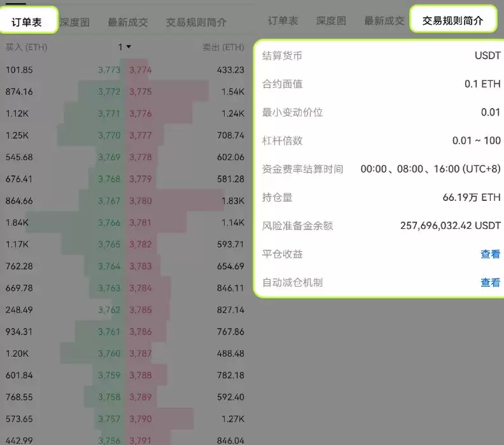Click the 杠杆倍数 value 0.01 ~ 100
The height and width of the screenshot is (445, 504).
(476, 140)
